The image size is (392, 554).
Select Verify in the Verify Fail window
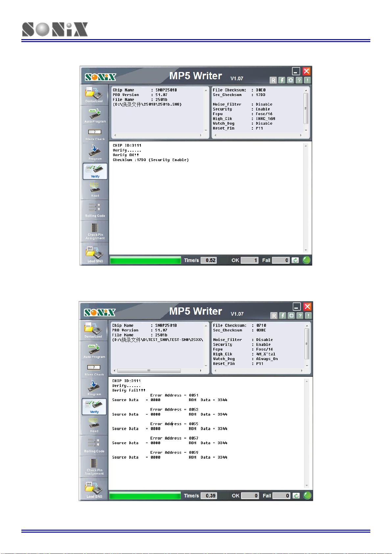pyautogui.click(x=94, y=407)
